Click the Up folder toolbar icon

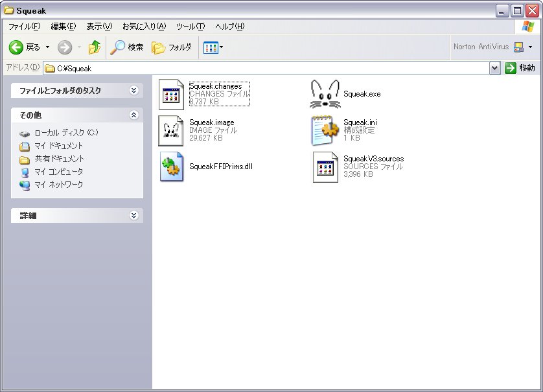point(95,47)
